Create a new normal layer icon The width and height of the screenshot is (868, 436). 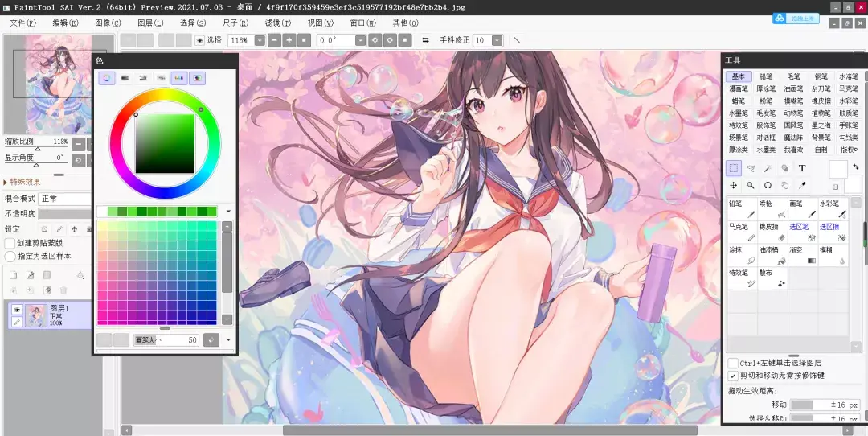point(14,275)
